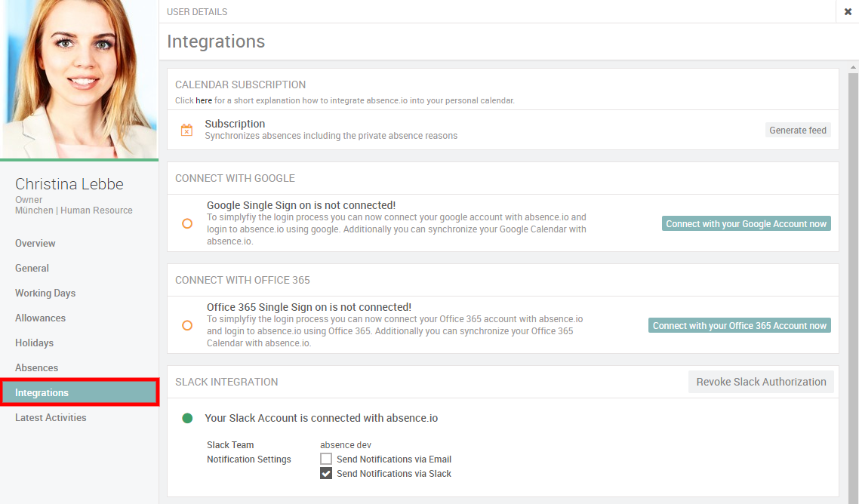Select Allowances from the sidebar
859x504 pixels.
40,318
